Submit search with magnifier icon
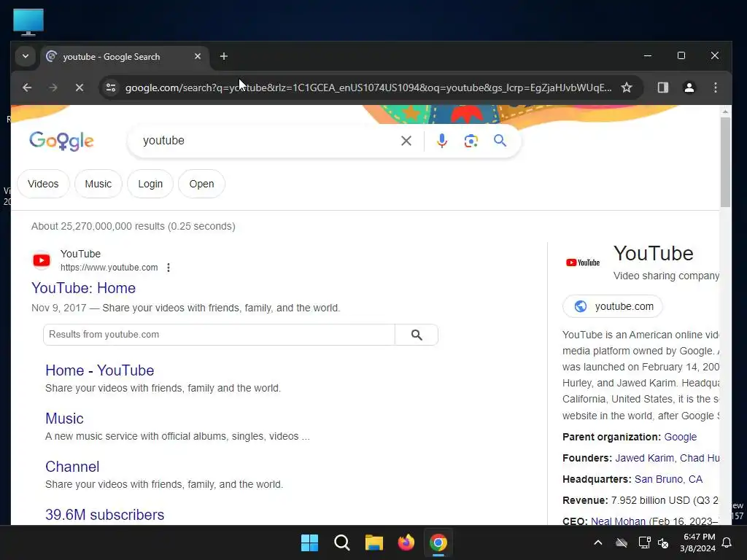This screenshot has height=560, width=747. pos(500,141)
